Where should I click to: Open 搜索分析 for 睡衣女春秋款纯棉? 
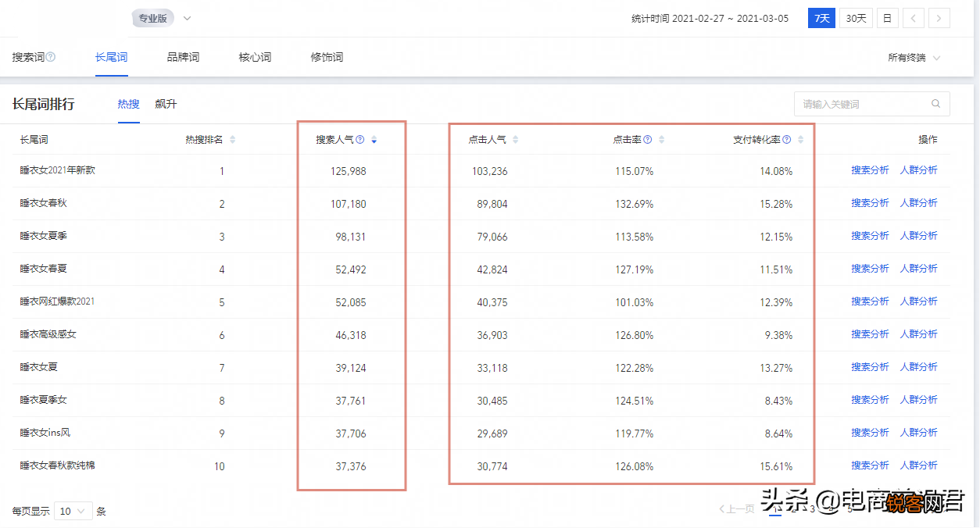click(x=870, y=466)
